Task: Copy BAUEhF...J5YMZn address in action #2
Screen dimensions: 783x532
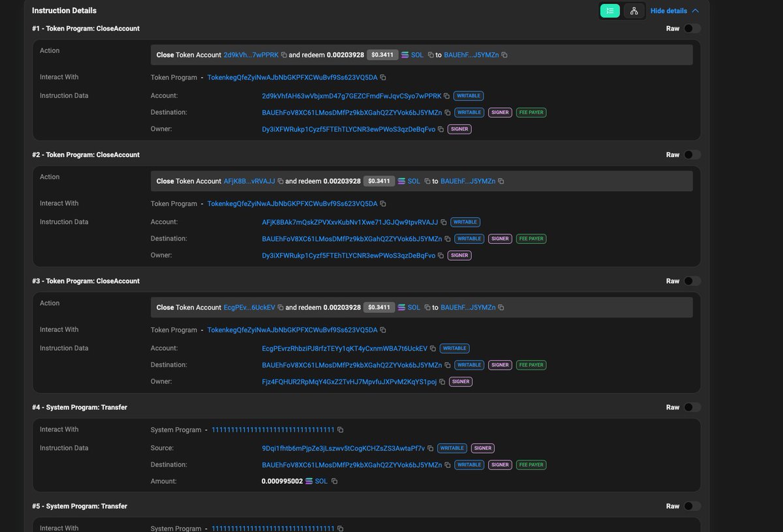Action: tap(501, 181)
